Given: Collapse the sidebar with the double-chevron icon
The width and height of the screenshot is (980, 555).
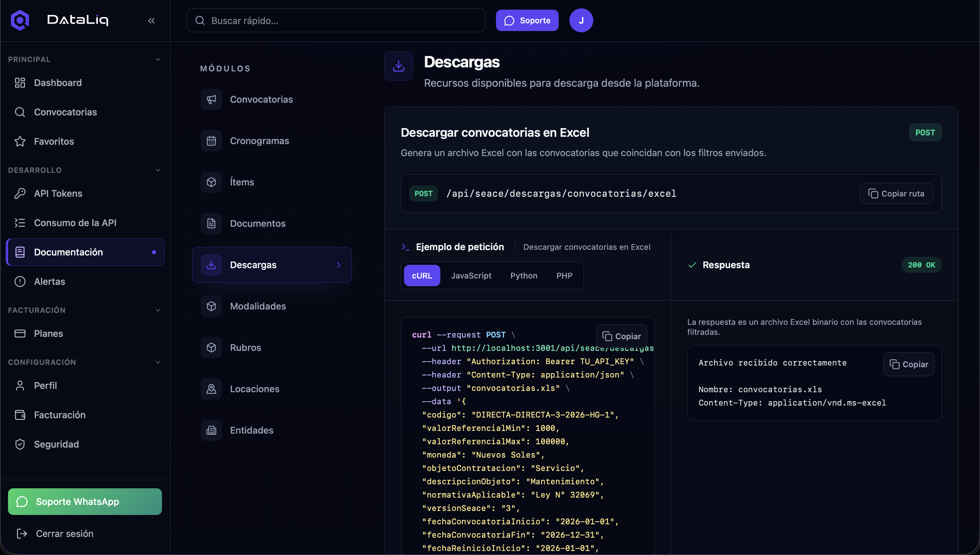Looking at the screenshot, I should pyautogui.click(x=151, y=21).
